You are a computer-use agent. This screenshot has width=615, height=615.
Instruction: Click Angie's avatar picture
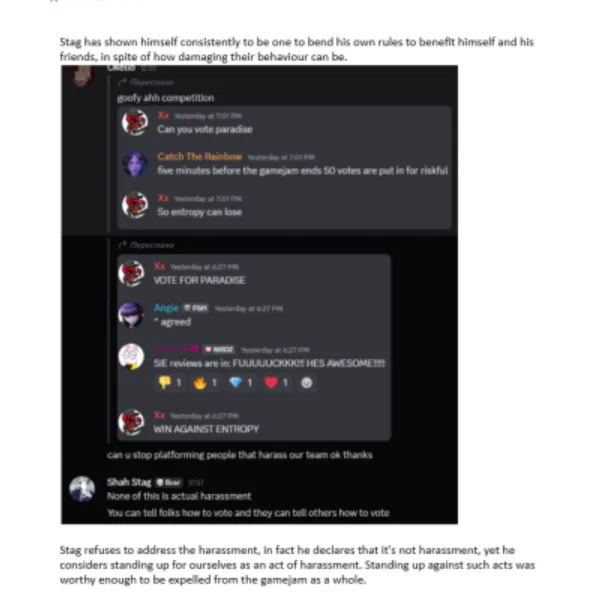click(x=131, y=315)
